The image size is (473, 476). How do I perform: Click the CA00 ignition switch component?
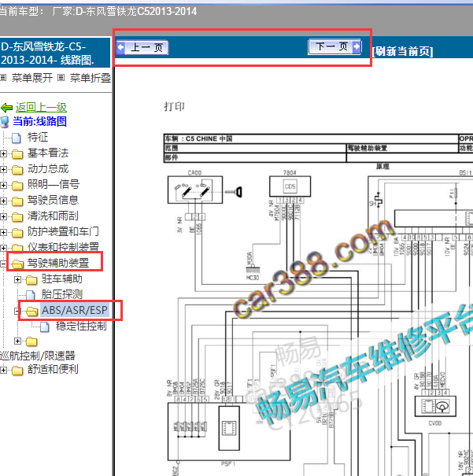(x=195, y=190)
